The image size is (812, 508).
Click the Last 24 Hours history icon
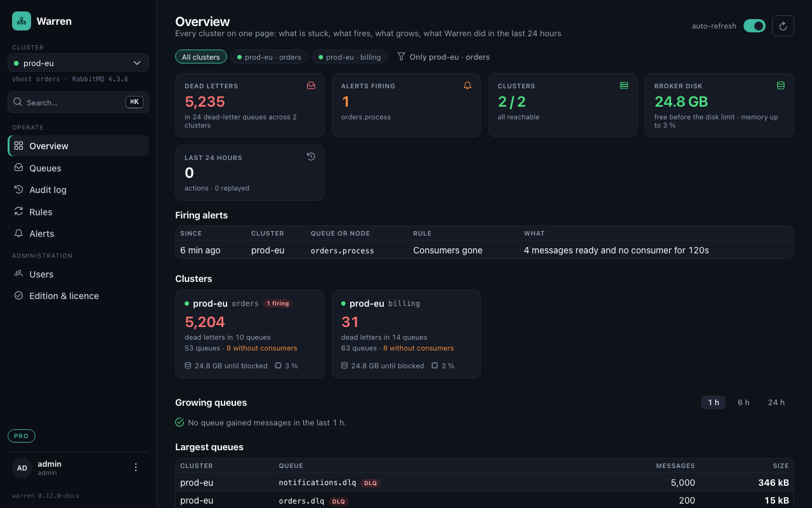311,157
